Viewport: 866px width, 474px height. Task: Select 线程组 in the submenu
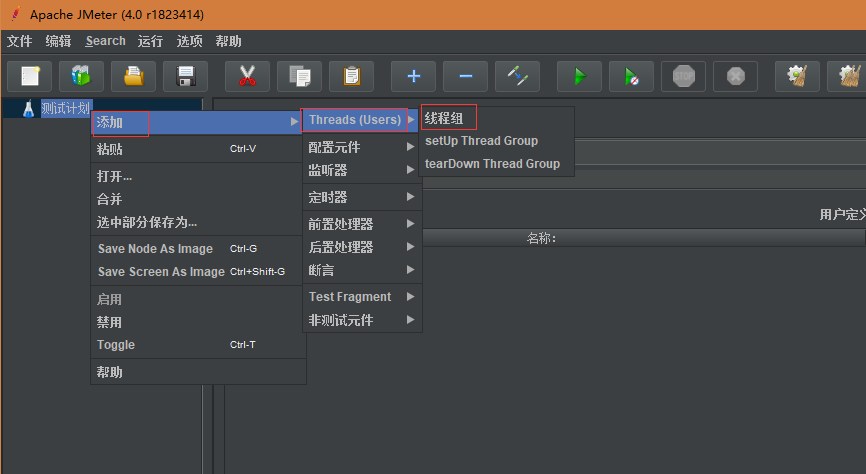(x=497, y=118)
